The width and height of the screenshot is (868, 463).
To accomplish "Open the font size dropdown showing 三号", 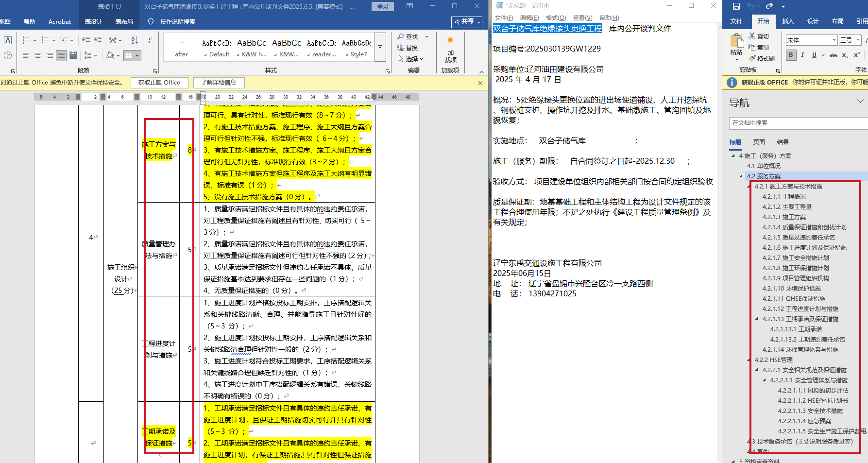I will [x=858, y=40].
